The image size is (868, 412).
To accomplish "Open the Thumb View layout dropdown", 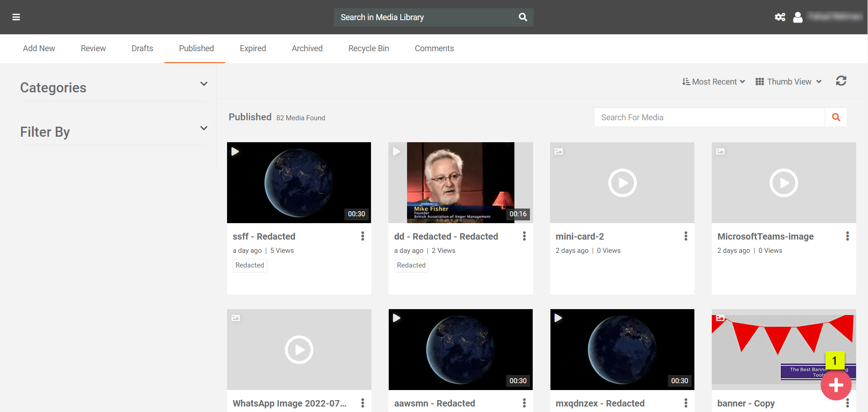I will [789, 82].
